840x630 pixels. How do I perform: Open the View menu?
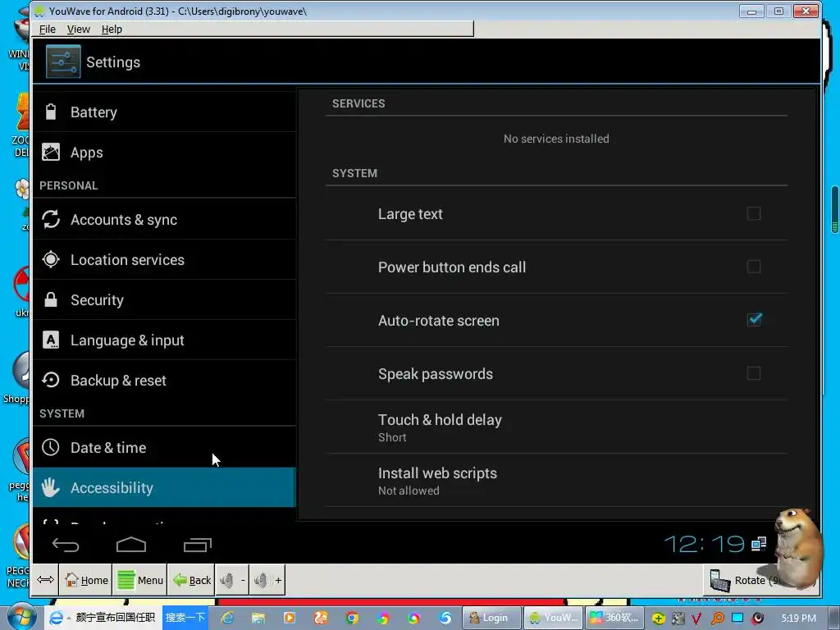coord(78,29)
